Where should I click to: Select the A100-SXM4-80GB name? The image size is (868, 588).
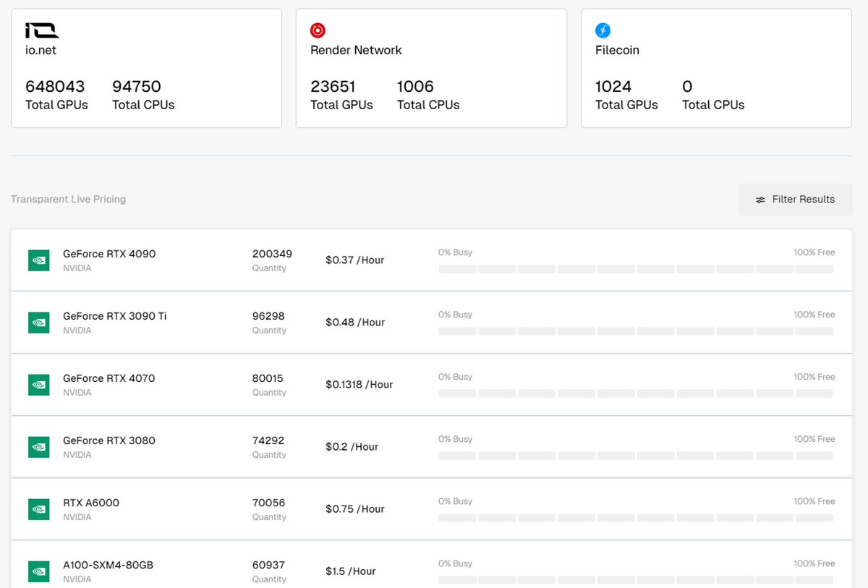click(109, 565)
